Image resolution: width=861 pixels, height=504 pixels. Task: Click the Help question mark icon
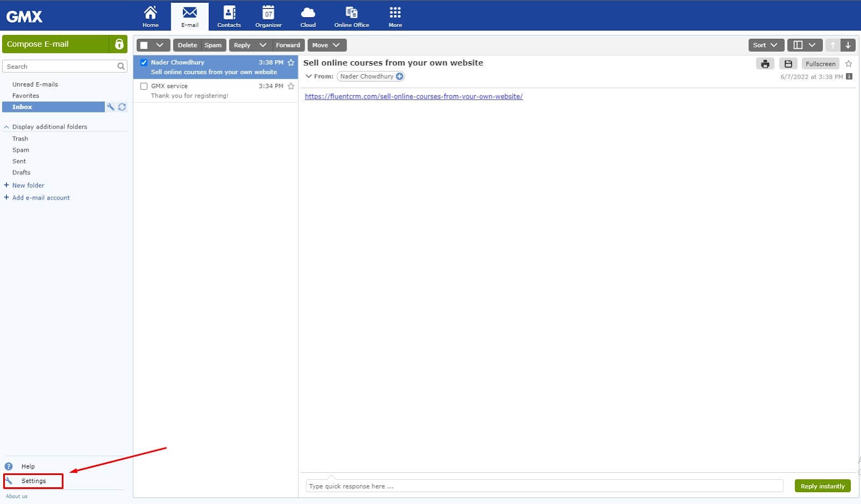(x=9, y=466)
